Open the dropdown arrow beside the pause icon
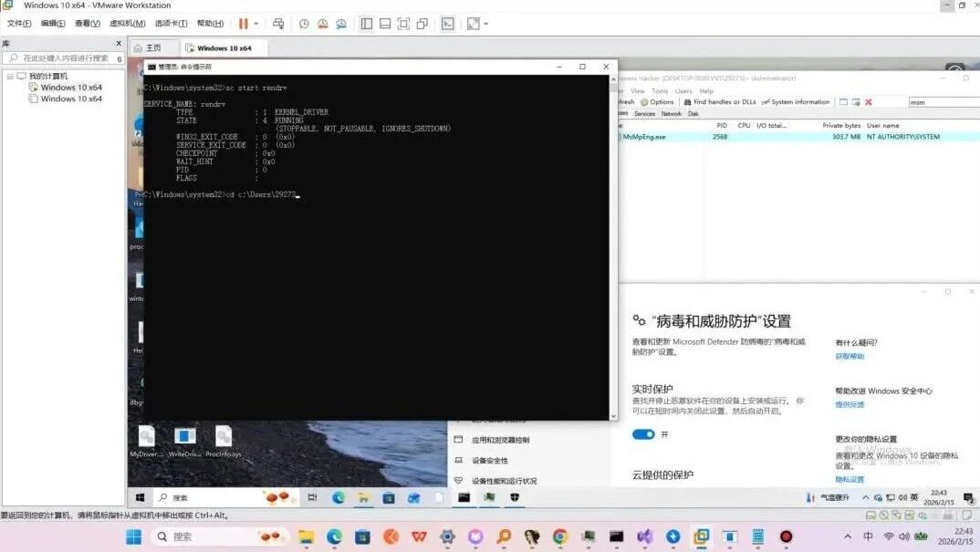Viewport: 980px width, 552px height. 256,24
